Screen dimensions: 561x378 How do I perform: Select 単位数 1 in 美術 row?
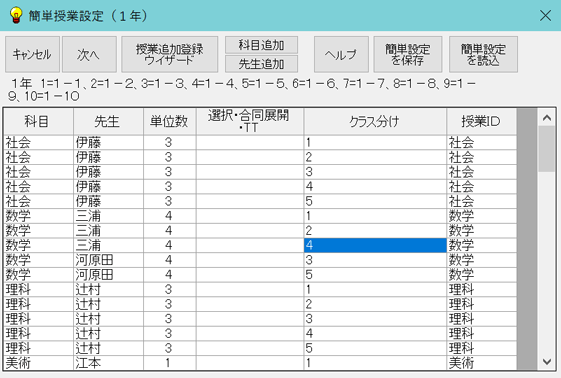170,363
